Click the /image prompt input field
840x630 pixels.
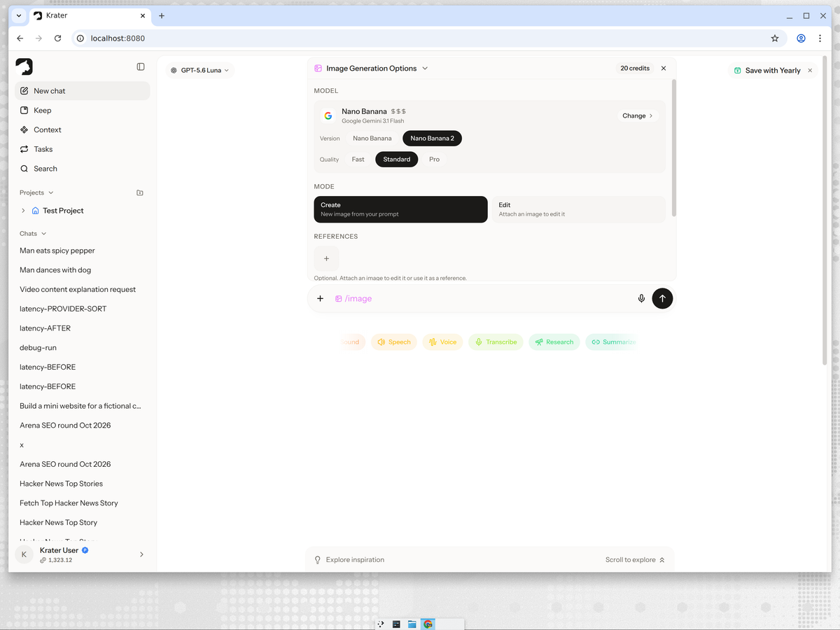point(483,298)
